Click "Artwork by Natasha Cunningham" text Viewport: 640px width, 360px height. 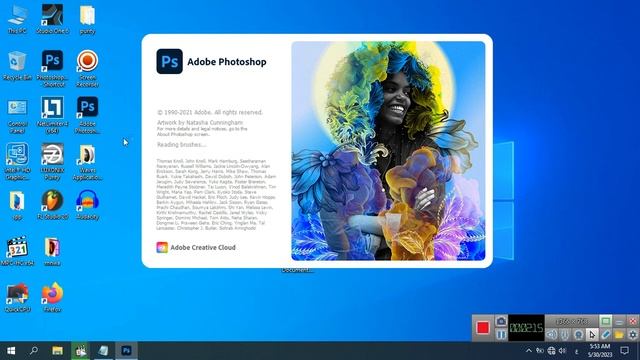[x=200, y=122]
